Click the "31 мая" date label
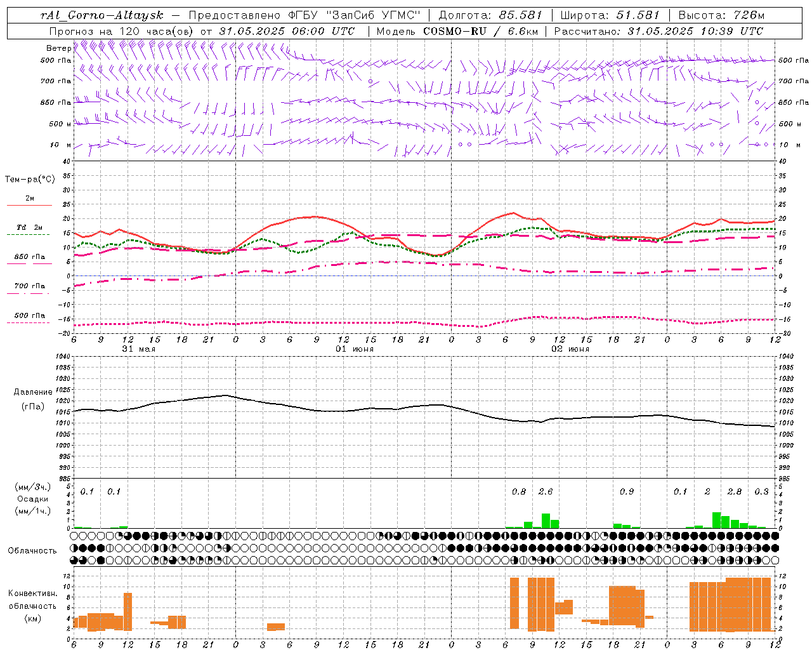The image size is (812, 650). point(138,349)
